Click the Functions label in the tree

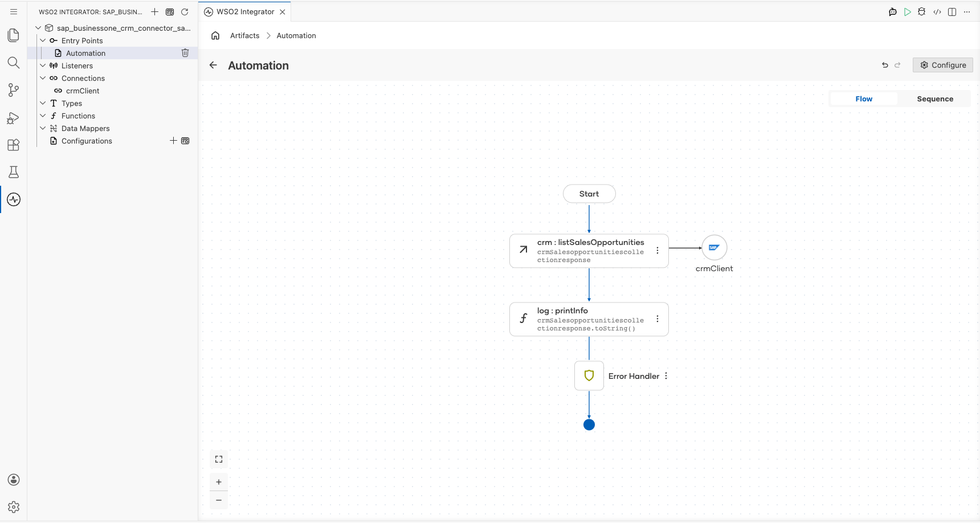78,116
